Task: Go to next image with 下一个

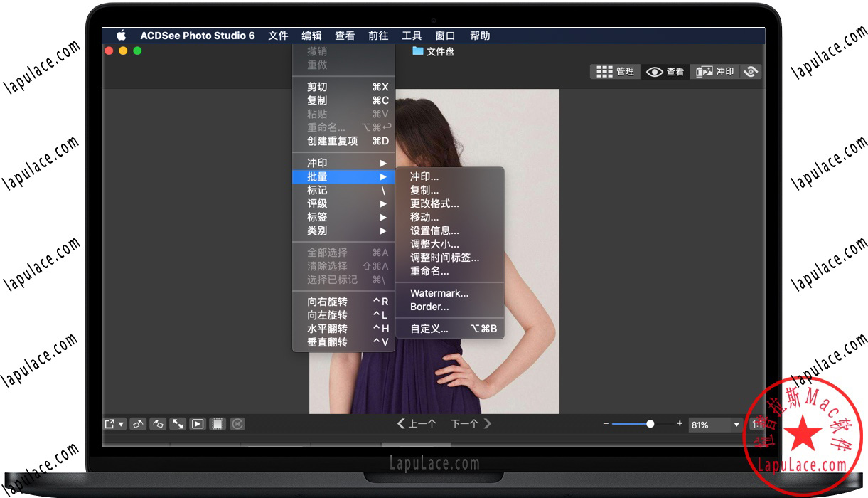Action: tap(471, 424)
